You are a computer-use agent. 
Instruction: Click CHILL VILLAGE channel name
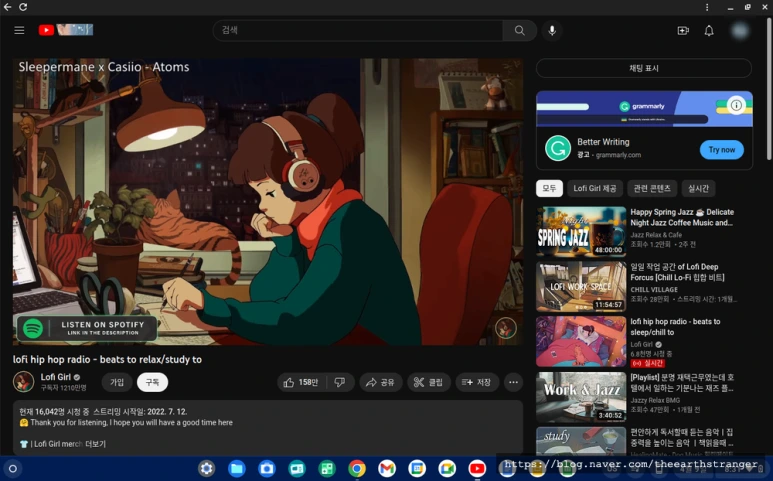coord(654,290)
